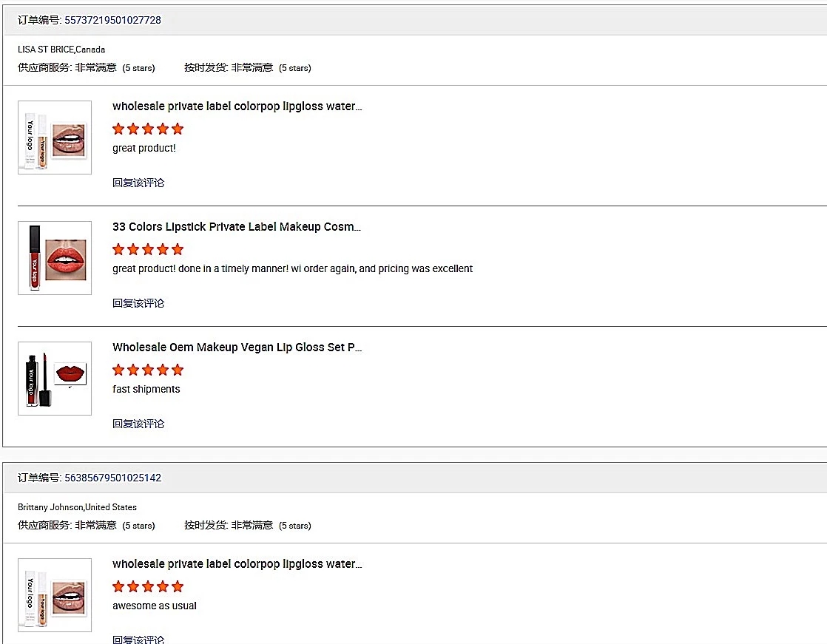Reply to the "pricing was excellent" review
The image size is (827, 644).
(x=138, y=303)
